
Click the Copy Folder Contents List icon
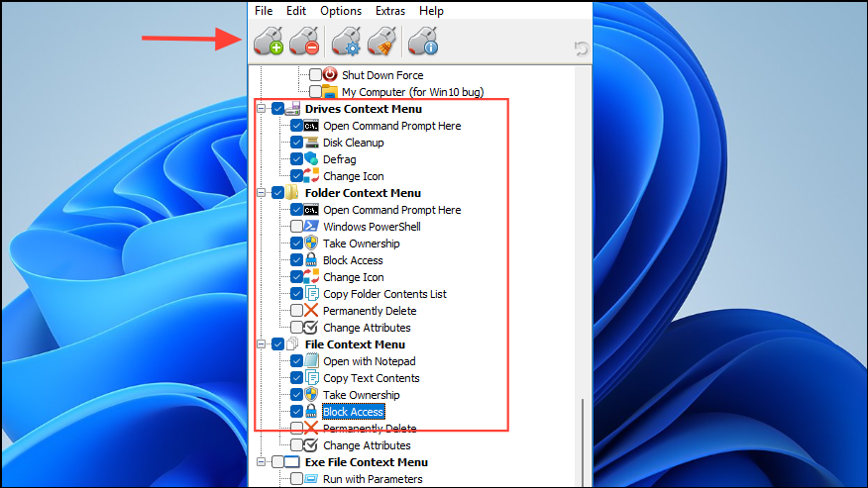[x=312, y=294]
